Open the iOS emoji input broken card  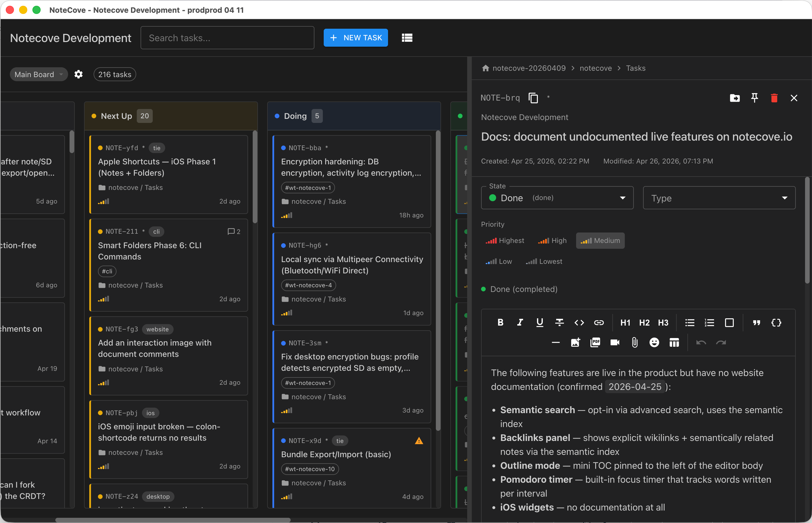(x=168, y=439)
